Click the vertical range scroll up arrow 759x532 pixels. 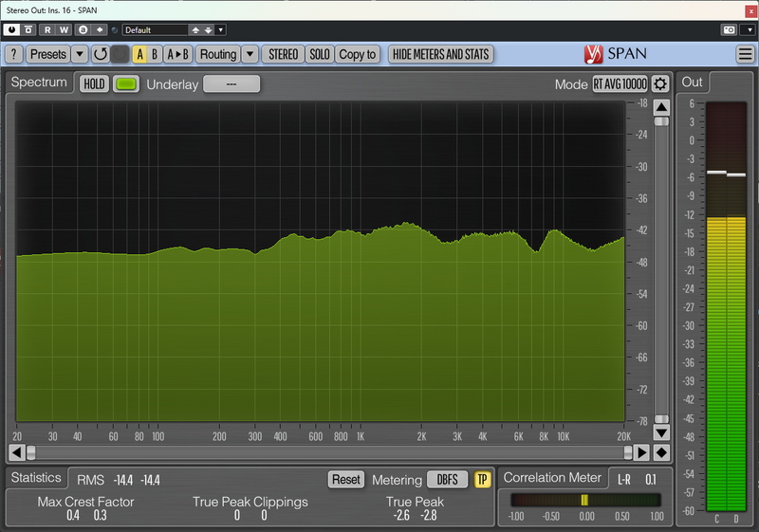pos(661,107)
